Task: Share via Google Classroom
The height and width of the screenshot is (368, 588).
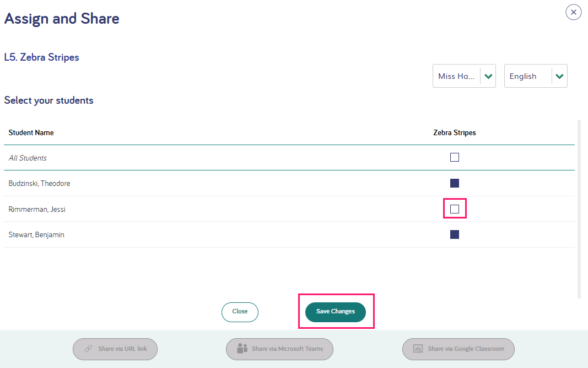Action: (x=458, y=349)
